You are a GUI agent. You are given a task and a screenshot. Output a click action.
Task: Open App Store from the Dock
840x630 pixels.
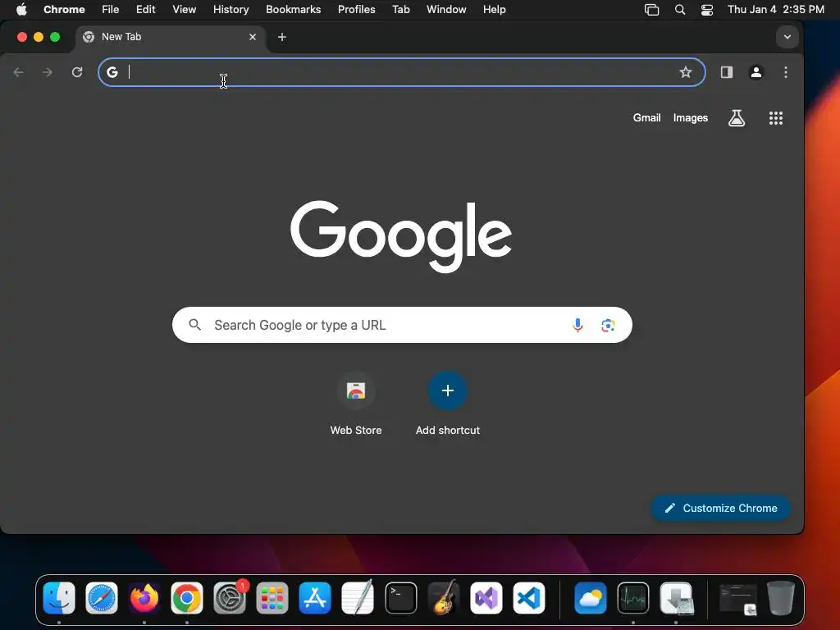[315, 598]
